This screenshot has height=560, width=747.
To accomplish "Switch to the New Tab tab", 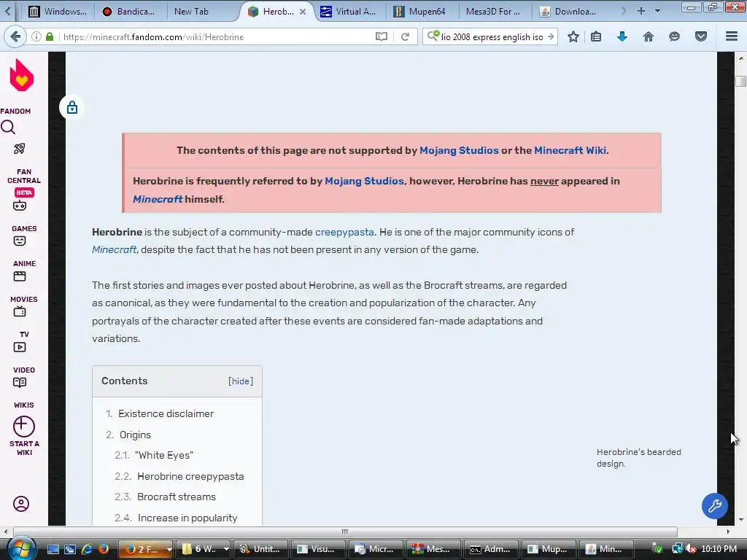I will 191,12.
